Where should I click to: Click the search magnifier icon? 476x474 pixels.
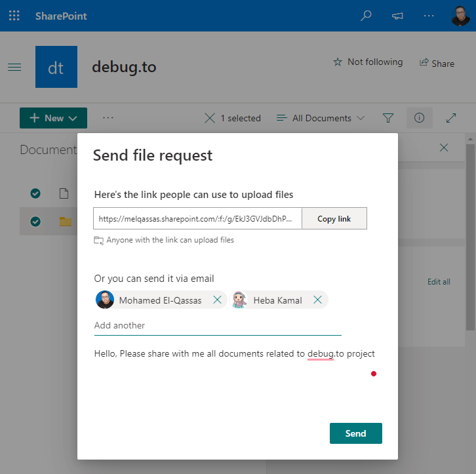point(366,16)
